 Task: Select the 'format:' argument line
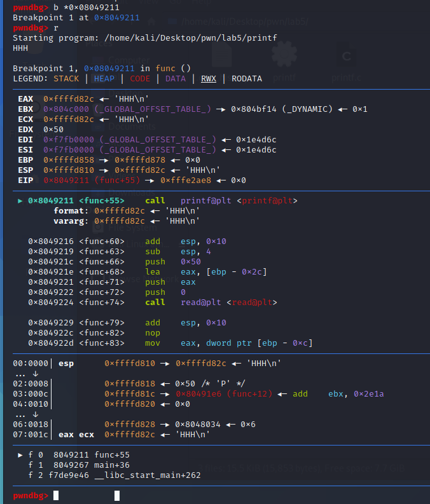pos(127,210)
